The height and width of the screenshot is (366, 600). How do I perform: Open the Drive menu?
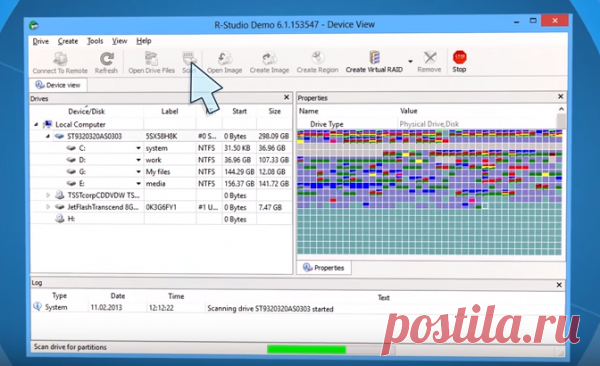click(41, 41)
